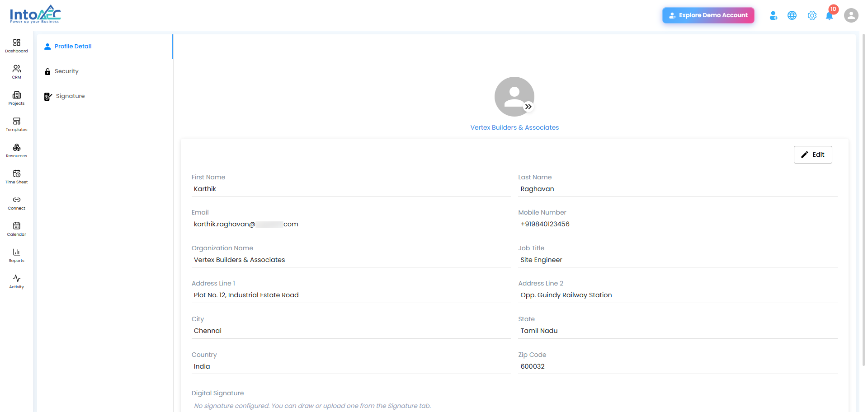This screenshot has width=868, height=412.
Task: Click the Explore Demo Account button
Action: [708, 15]
